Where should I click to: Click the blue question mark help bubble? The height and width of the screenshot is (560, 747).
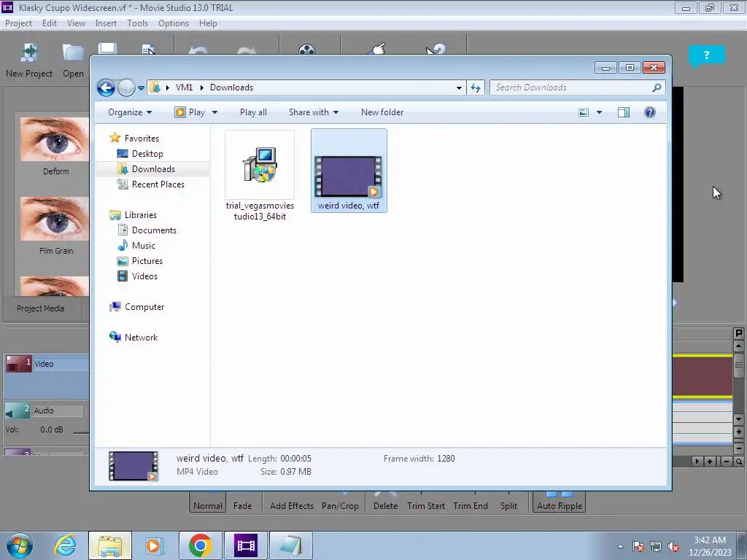706,55
